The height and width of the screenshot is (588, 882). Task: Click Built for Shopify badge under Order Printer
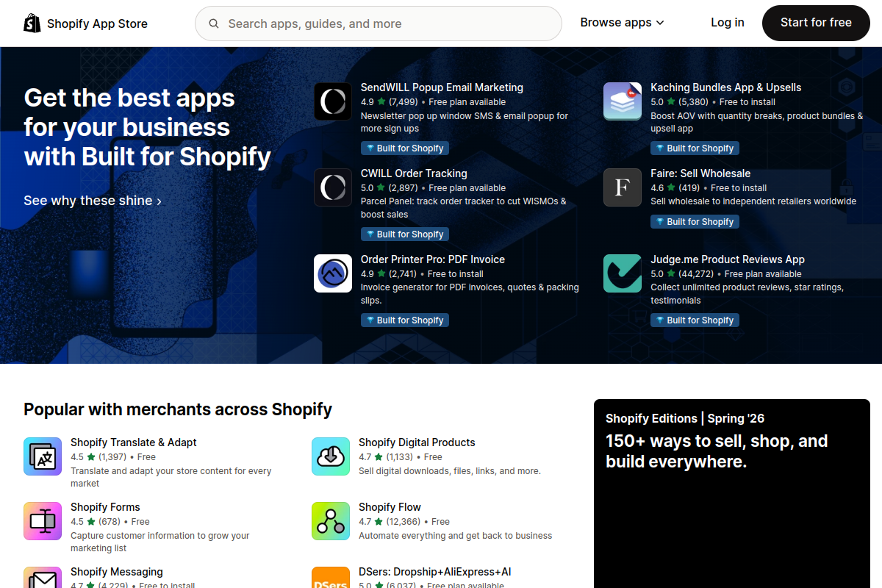tap(404, 320)
